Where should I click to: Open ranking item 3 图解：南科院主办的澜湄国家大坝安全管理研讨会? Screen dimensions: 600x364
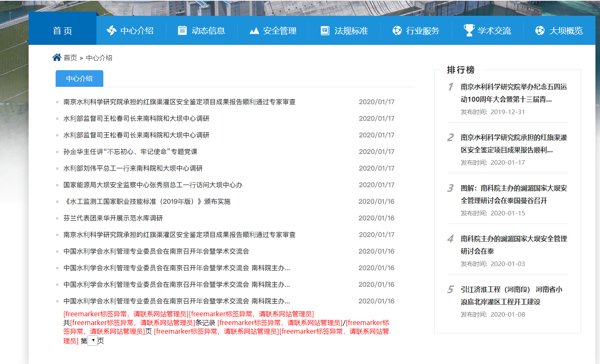point(514,194)
